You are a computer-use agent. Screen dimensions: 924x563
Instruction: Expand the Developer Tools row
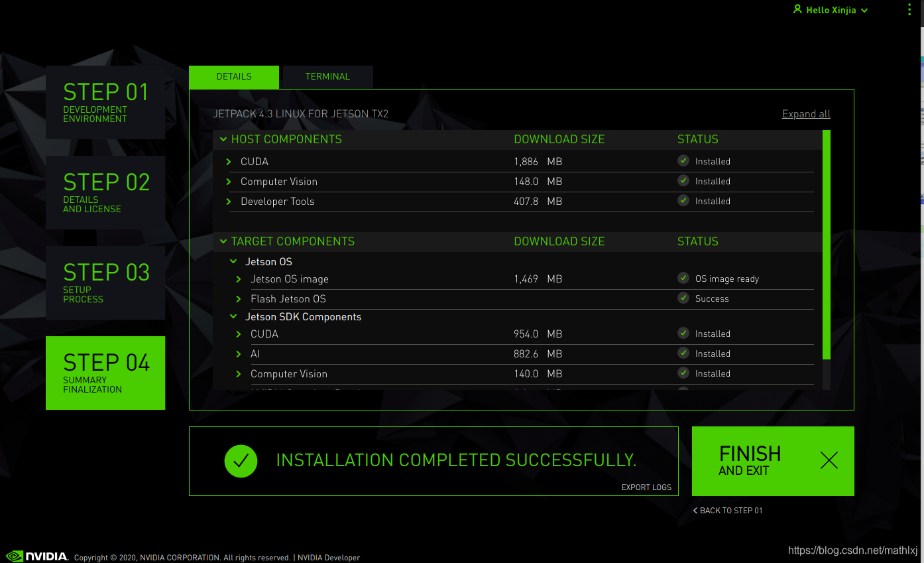[229, 202]
